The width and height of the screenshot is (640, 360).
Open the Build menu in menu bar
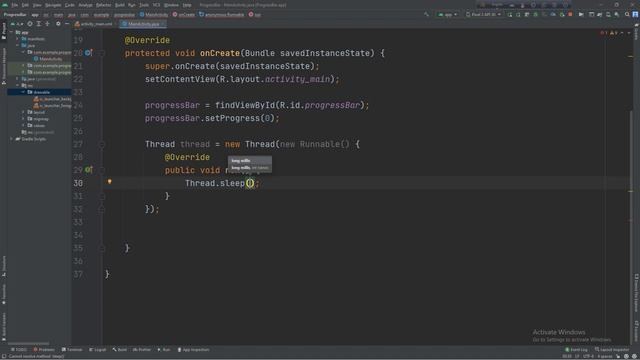[x=120, y=5]
